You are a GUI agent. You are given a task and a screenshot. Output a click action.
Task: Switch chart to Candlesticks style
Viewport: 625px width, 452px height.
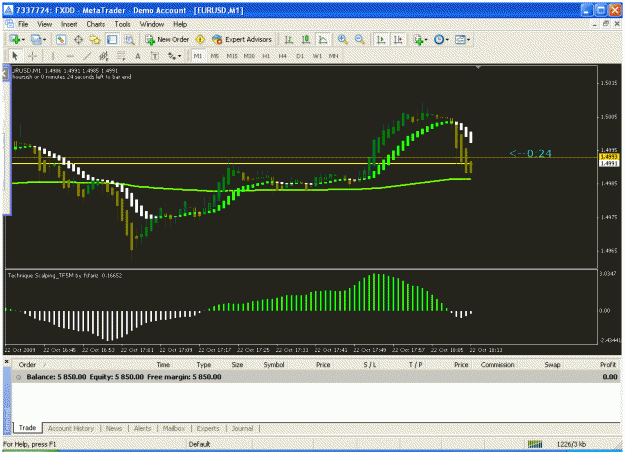(306, 39)
